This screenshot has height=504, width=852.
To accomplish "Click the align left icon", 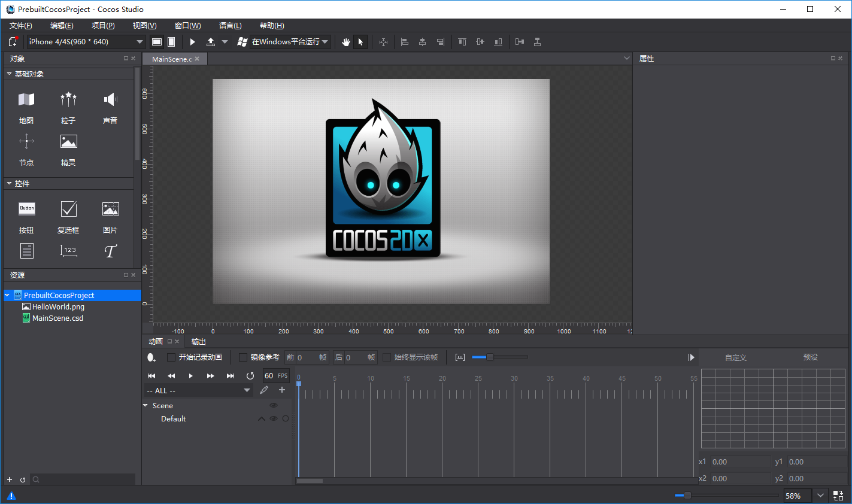I will 405,42.
